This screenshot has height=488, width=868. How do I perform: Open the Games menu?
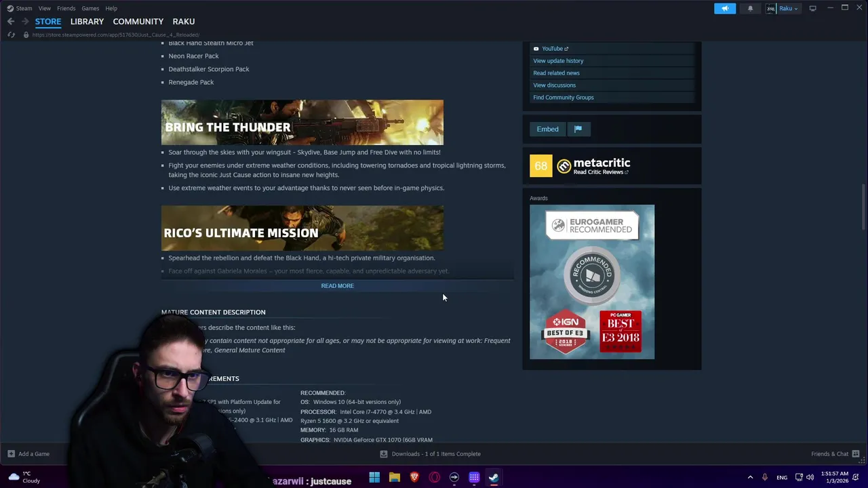[x=90, y=8]
